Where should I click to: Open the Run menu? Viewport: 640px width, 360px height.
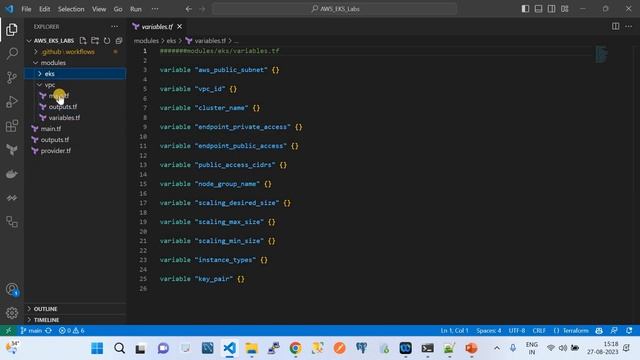[136, 9]
